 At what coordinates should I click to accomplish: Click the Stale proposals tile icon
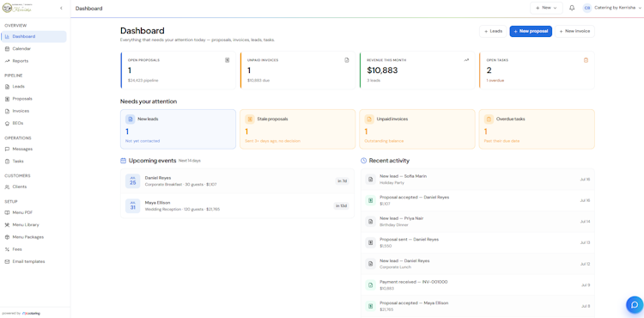250,119
